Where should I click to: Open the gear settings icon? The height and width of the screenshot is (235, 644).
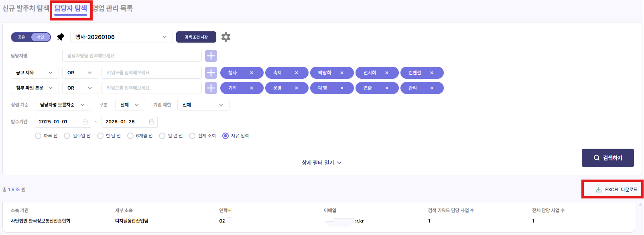pos(226,37)
